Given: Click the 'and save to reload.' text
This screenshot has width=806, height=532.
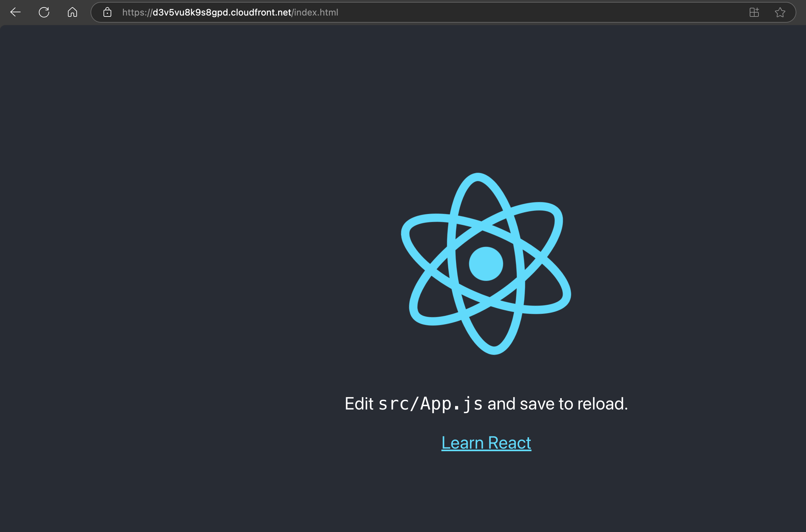Looking at the screenshot, I should coord(558,404).
